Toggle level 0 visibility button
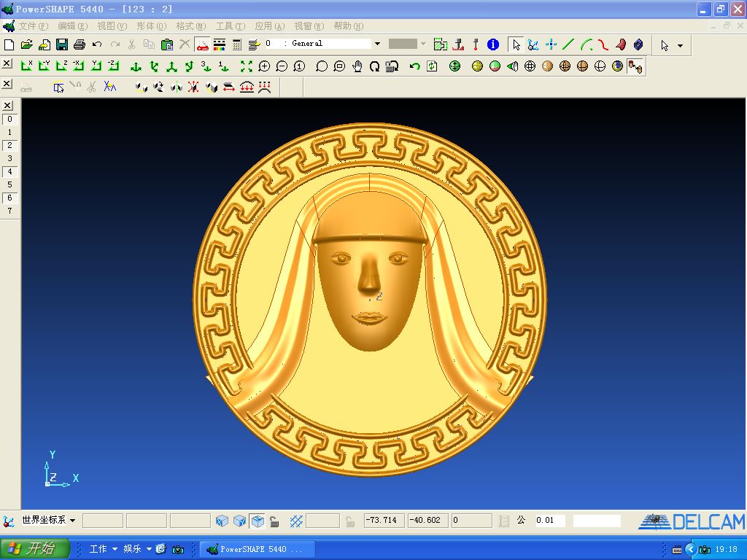The width and height of the screenshot is (747, 560). pos(9,119)
